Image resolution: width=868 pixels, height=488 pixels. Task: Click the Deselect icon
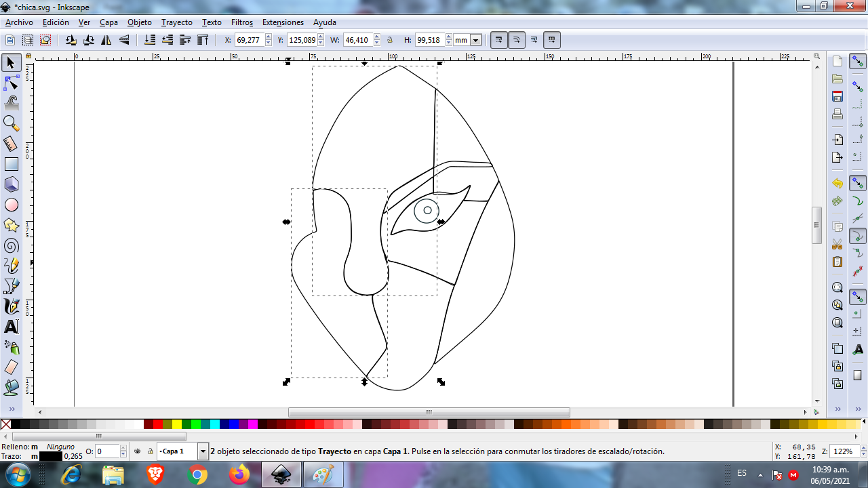[45, 40]
